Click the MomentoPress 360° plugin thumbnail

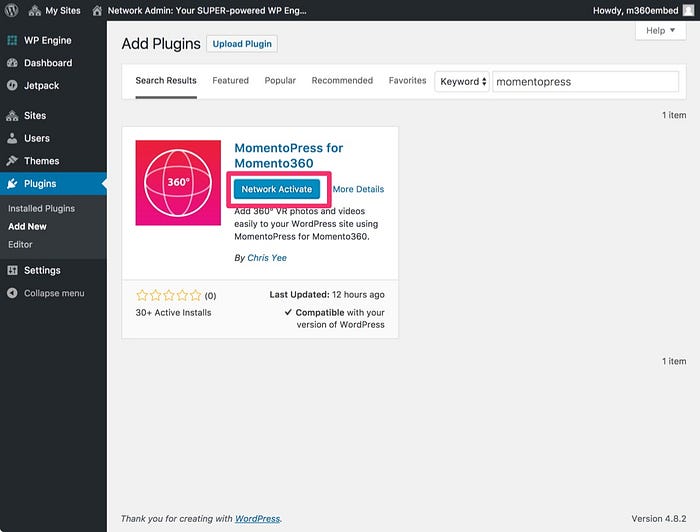pos(178,183)
